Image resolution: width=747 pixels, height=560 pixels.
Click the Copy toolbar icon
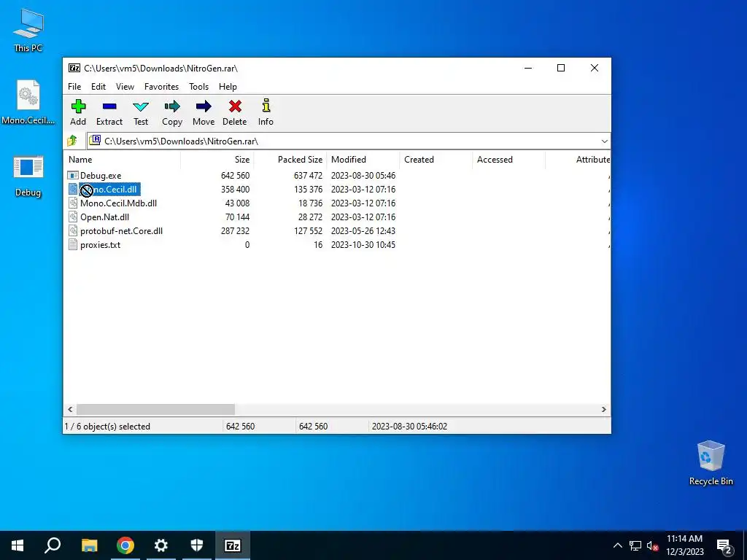[172, 112]
